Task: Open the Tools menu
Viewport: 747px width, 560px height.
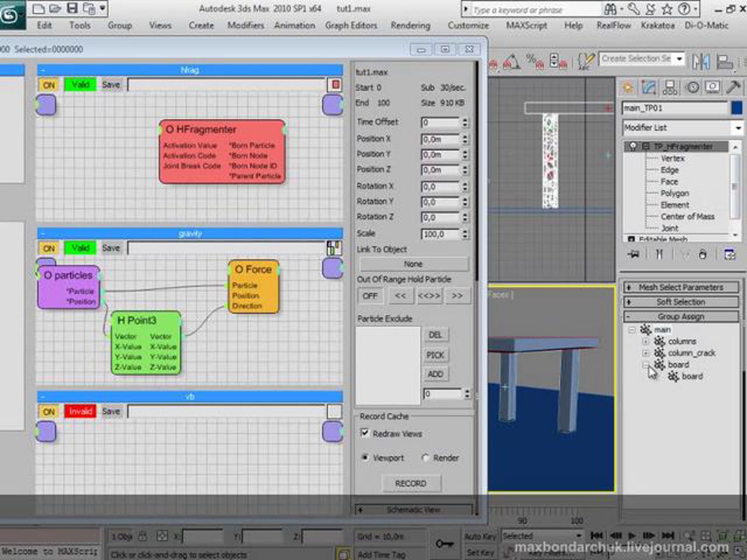Action: pos(80,25)
